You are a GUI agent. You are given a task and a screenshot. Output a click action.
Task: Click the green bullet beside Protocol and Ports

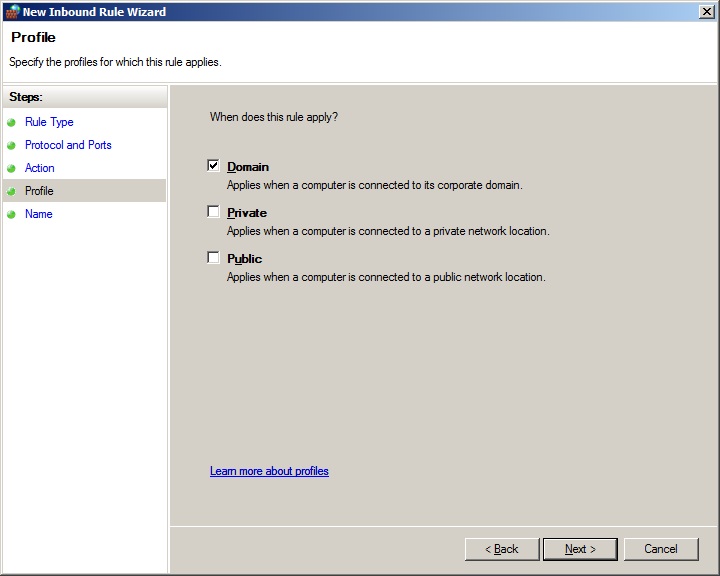click(x=12, y=146)
